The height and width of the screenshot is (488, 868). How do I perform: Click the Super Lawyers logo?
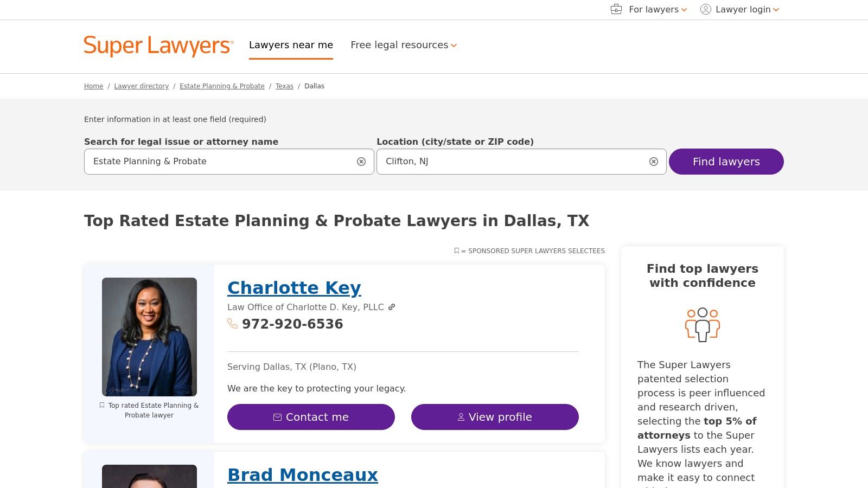click(x=158, y=46)
